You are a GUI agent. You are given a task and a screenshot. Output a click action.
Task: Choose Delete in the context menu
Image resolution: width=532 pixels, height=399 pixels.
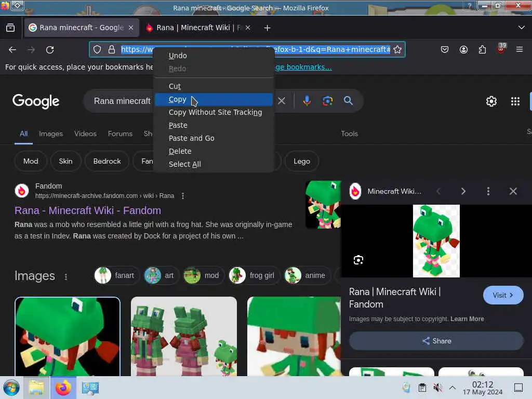click(x=214, y=151)
